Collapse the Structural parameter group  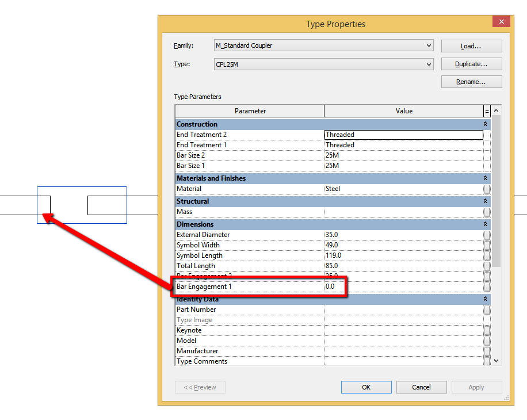tap(485, 201)
